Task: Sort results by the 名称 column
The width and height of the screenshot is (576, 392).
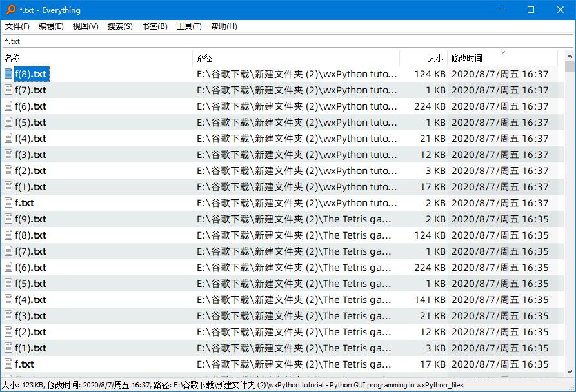Action: 13,58
